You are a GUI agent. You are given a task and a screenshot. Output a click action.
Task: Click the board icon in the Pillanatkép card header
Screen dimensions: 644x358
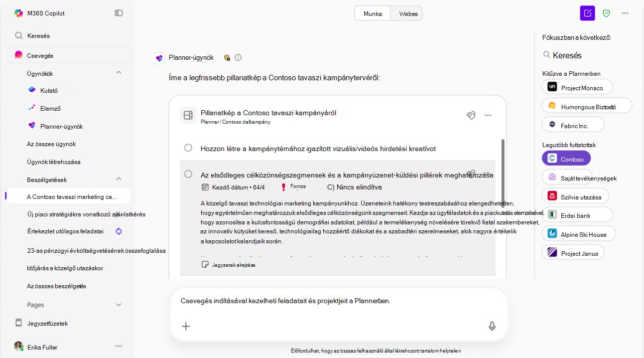[188, 115]
